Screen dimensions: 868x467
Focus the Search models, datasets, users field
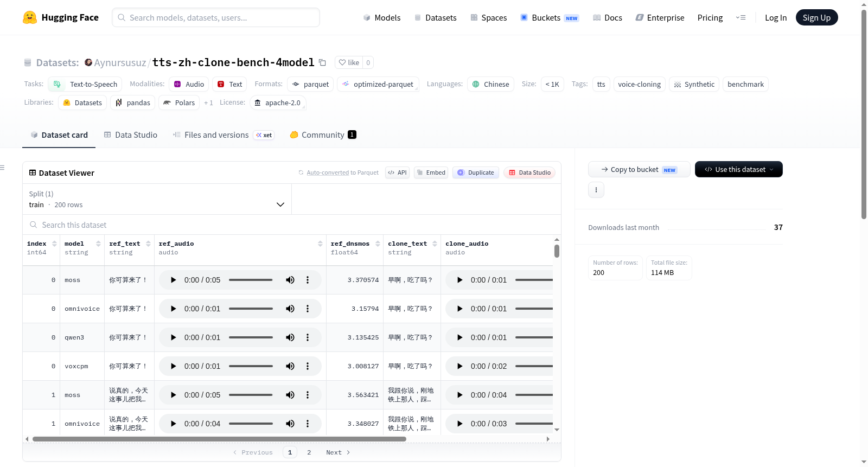(216, 17)
